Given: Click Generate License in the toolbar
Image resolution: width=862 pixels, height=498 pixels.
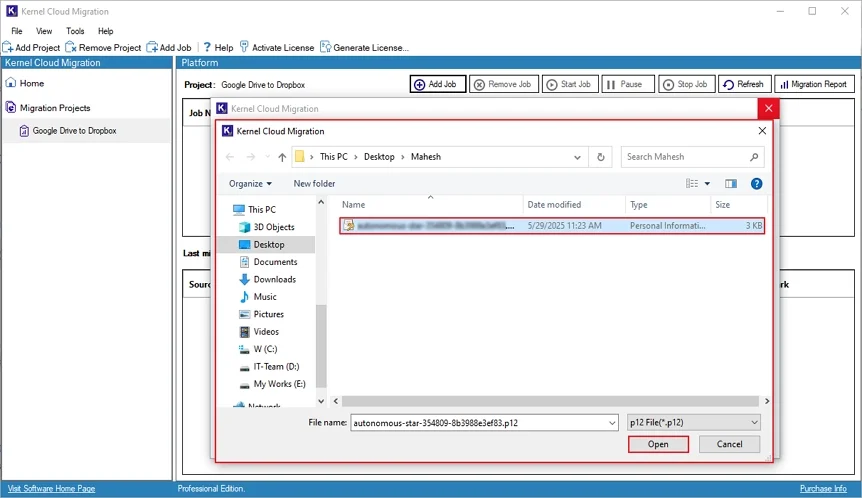Looking at the screenshot, I should point(364,48).
